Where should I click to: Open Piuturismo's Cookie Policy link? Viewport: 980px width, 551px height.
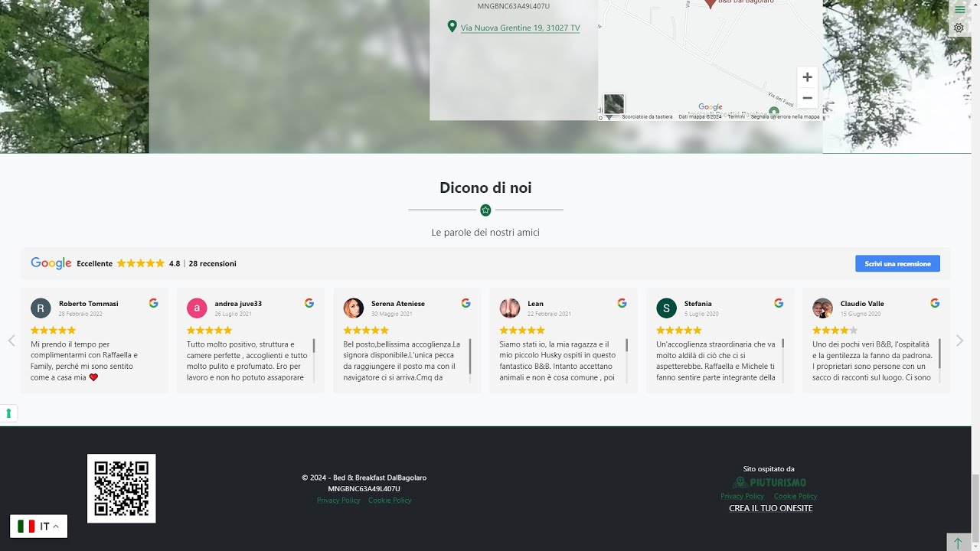(795, 496)
